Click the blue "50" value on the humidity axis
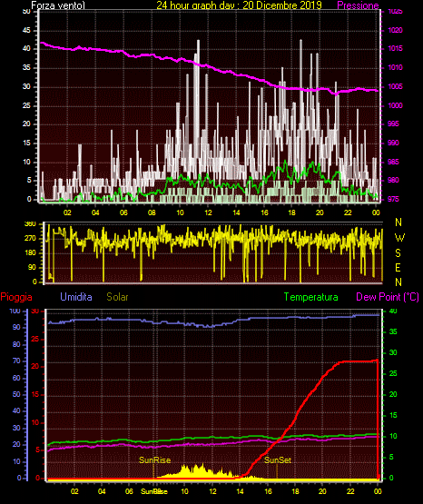Screen dimensions: 423x504 (x=16, y=394)
